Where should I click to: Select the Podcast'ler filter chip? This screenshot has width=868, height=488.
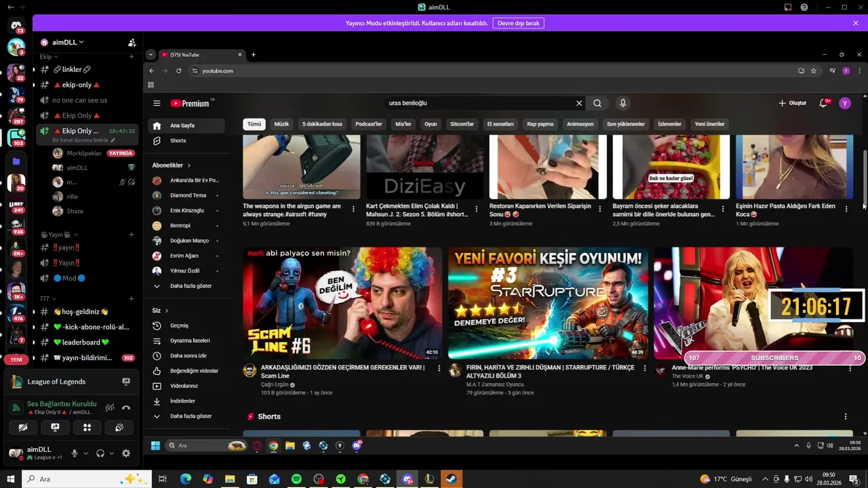pos(369,124)
